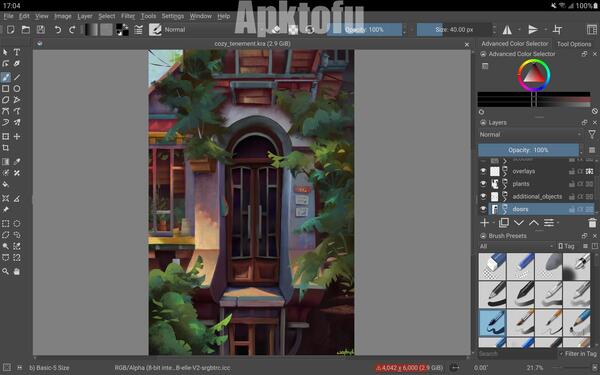Screen dimensions: 600x375
Task: Hide the additional_objects layer
Action: (x=483, y=196)
